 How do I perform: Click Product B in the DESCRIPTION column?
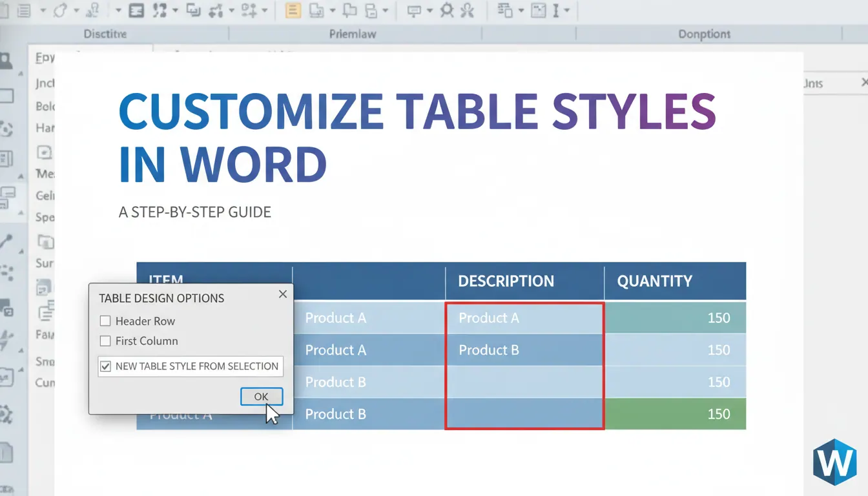click(x=489, y=350)
